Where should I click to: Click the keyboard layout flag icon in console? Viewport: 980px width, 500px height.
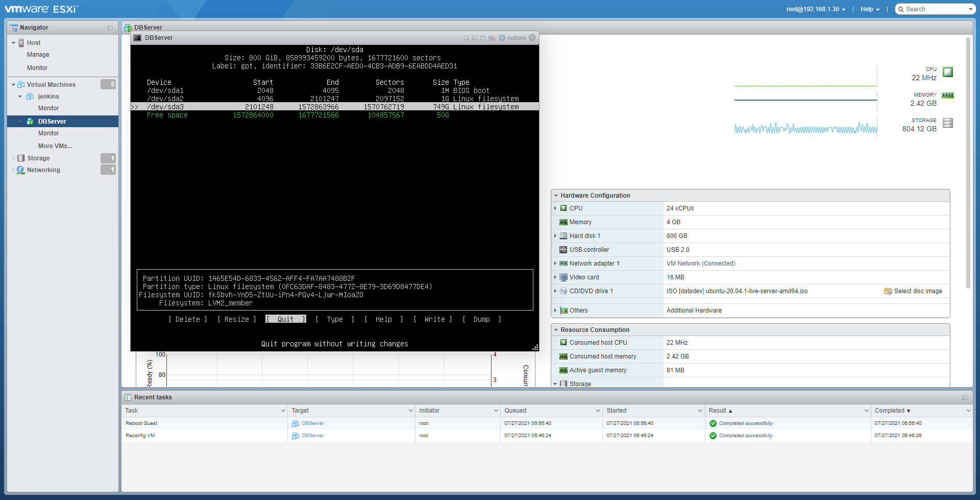pyautogui.click(x=492, y=38)
